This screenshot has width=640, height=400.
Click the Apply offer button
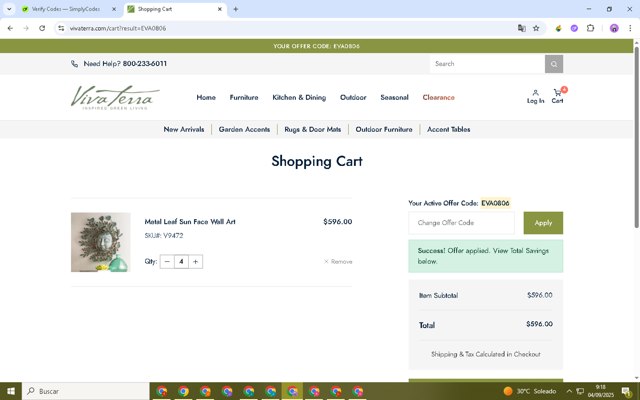point(543,223)
